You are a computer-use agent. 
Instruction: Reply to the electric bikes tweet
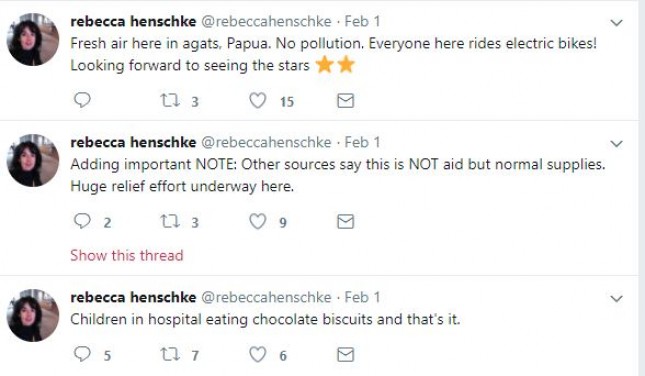pos(82,100)
